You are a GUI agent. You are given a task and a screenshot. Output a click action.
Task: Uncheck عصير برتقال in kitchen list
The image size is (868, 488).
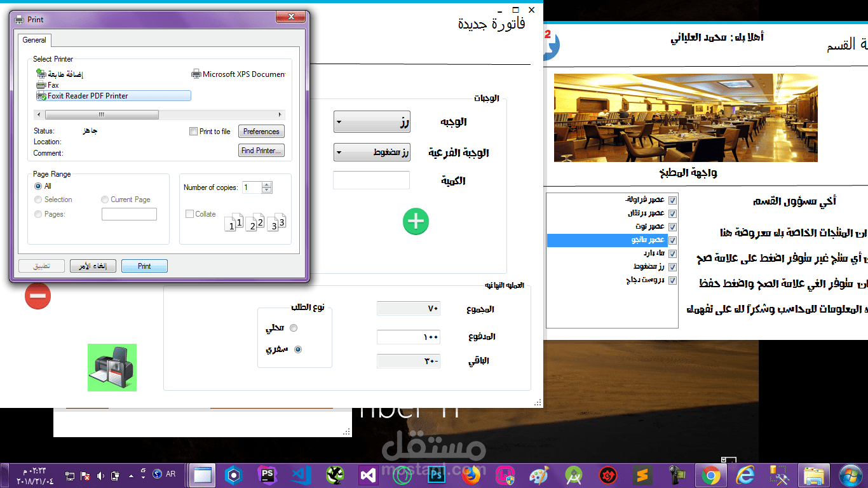(x=672, y=213)
